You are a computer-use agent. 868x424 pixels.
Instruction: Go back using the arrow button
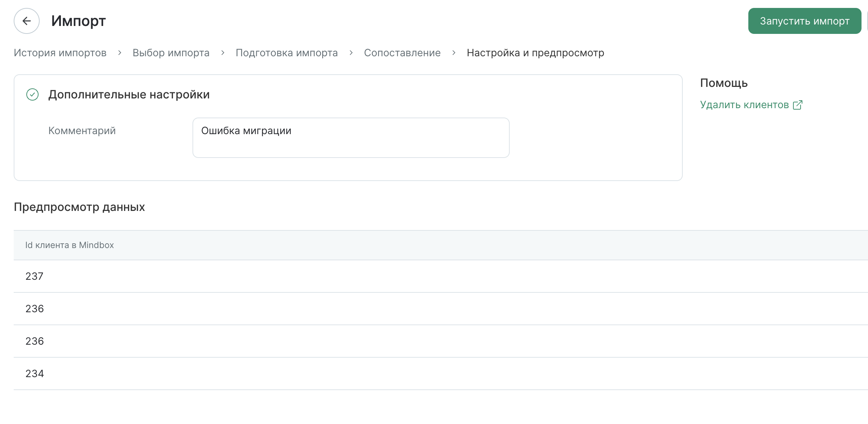coord(27,21)
